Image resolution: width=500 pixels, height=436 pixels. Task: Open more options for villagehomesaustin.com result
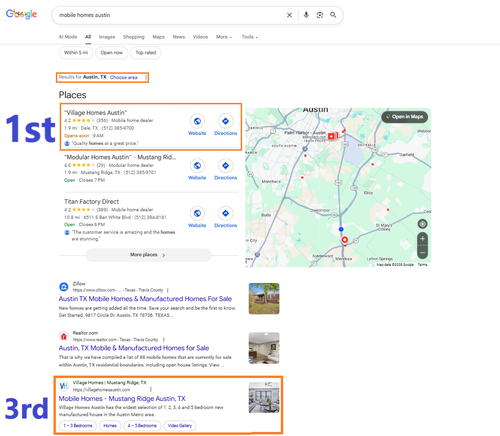pyautogui.click(x=151, y=389)
